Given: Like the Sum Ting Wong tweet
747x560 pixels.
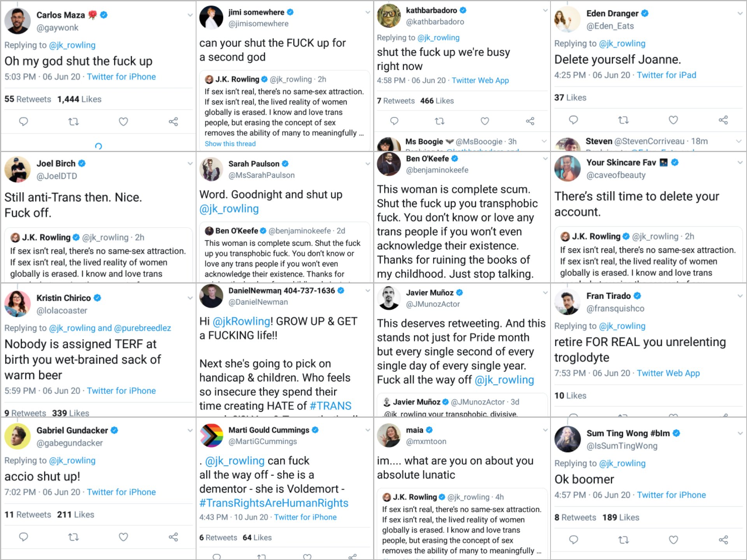Looking at the screenshot, I should (x=673, y=540).
